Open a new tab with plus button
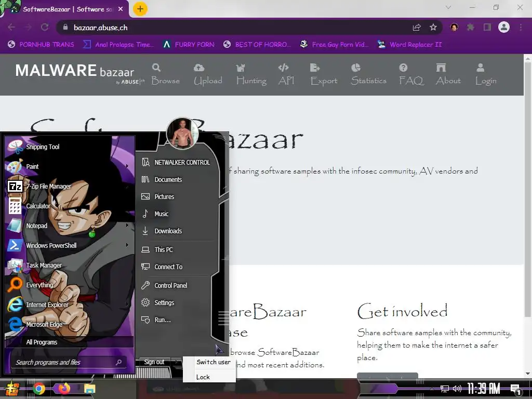 (x=140, y=9)
